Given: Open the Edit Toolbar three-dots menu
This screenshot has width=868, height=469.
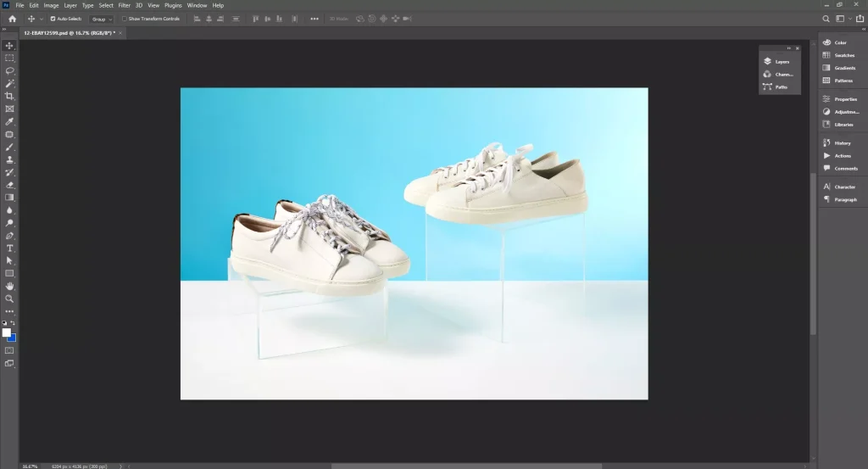Looking at the screenshot, I should (x=9, y=312).
